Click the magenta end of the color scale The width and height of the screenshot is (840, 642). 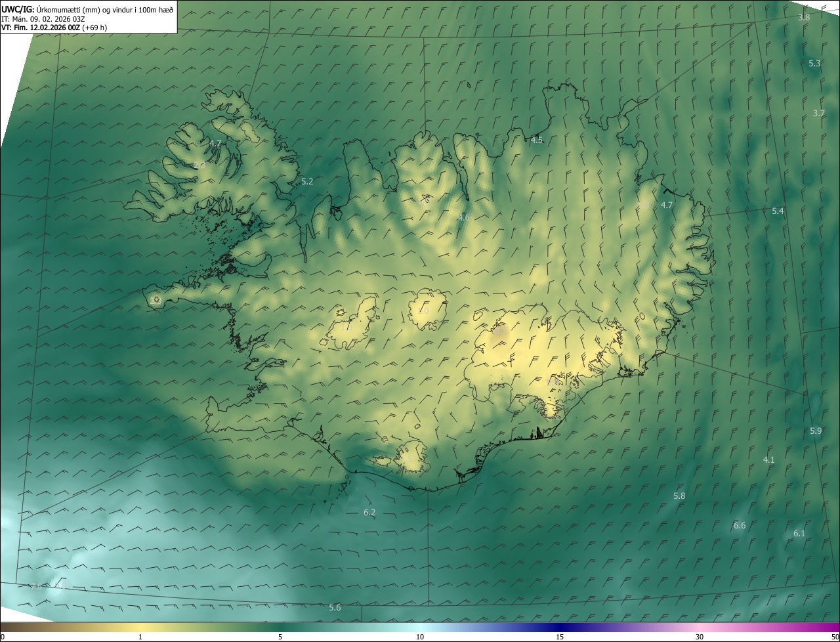832,627
